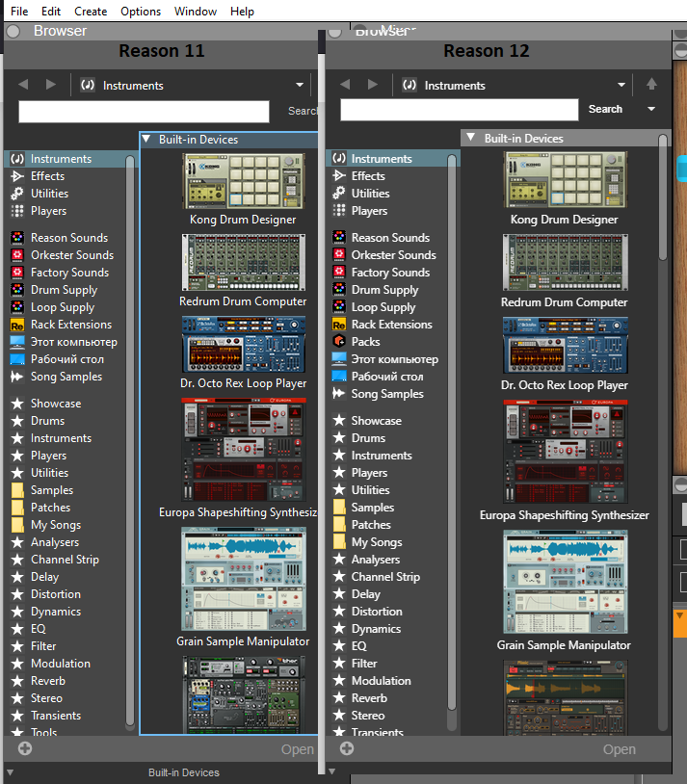Open Song Samples in Reason 11 sidebar
This screenshot has width=687, height=784.
coord(66,377)
